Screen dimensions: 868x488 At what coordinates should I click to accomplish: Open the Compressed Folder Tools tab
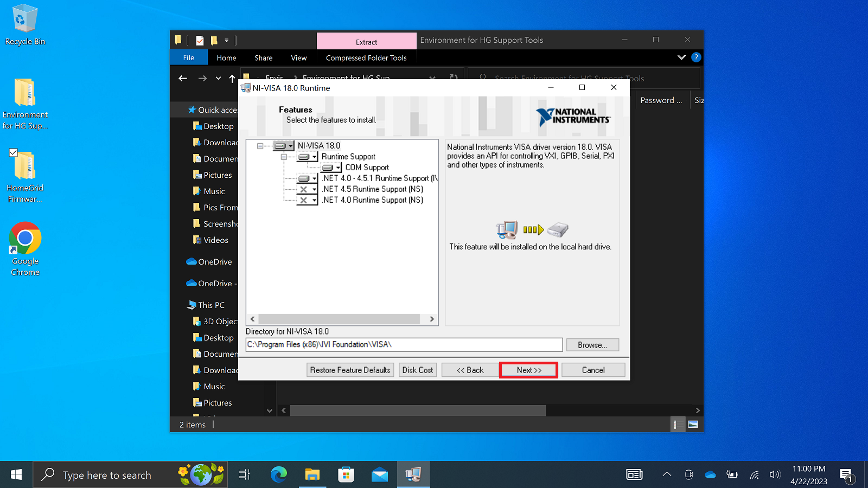click(366, 58)
